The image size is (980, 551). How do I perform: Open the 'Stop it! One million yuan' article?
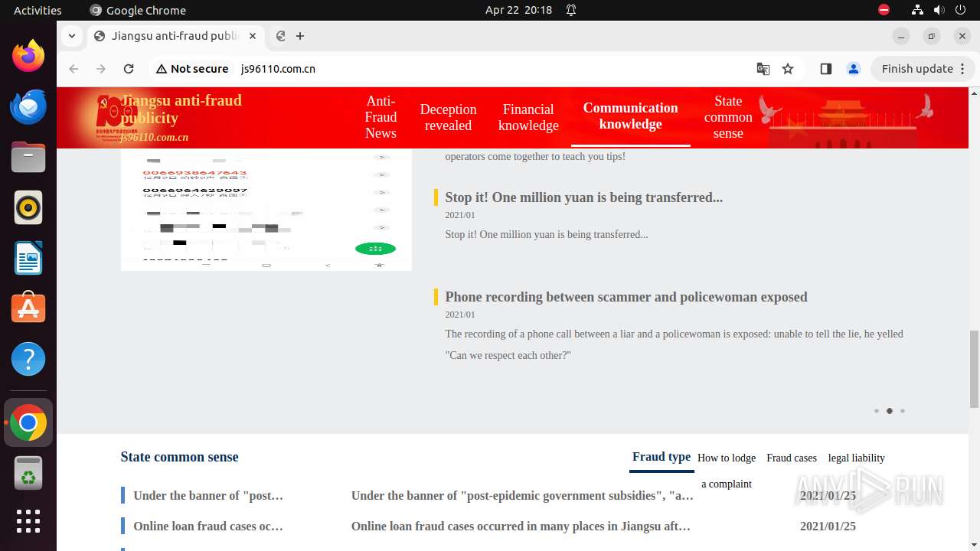(x=583, y=197)
